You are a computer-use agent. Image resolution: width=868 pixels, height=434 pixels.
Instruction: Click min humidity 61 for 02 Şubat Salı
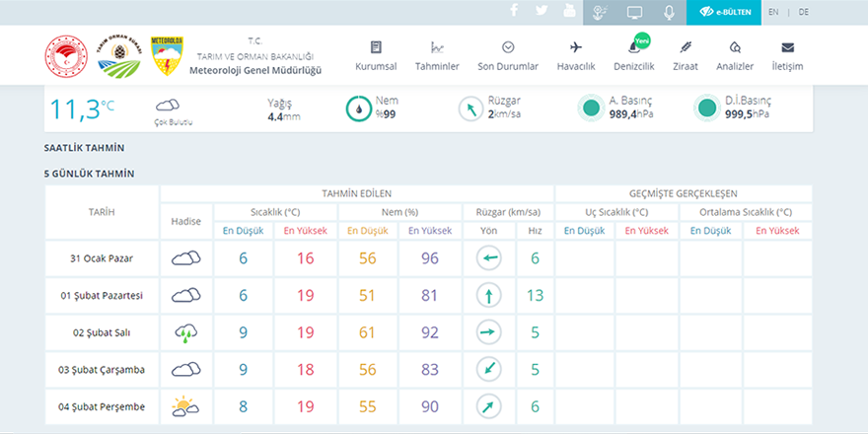(x=368, y=332)
